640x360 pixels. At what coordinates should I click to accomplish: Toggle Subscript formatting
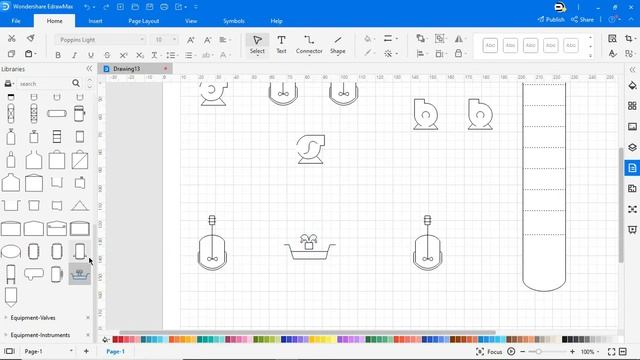[140, 55]
